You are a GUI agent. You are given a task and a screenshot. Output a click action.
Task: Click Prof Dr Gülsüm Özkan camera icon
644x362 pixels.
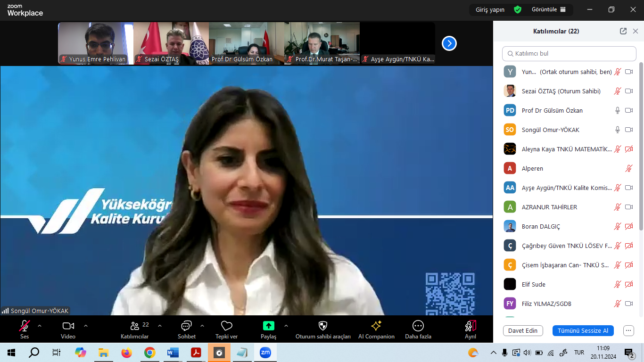629,110
